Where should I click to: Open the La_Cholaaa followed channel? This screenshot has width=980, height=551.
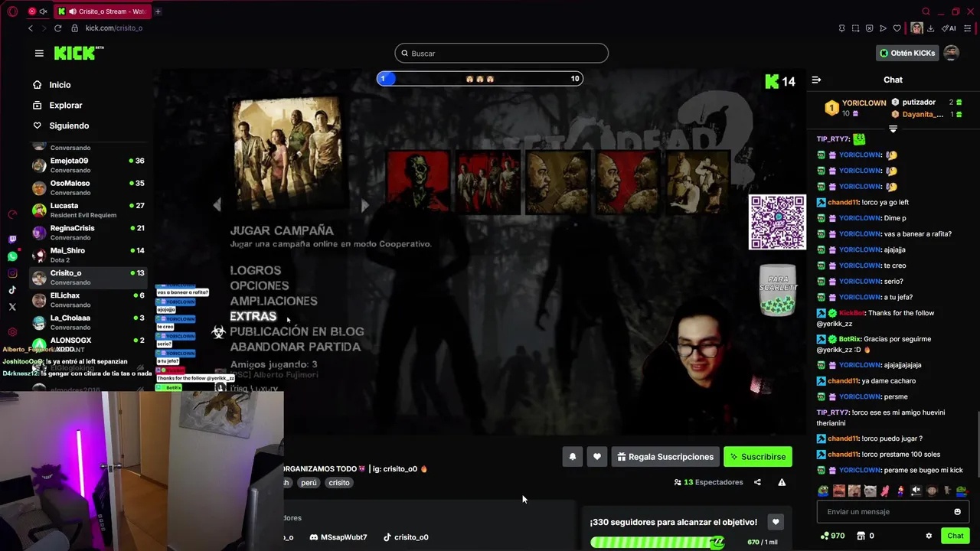tap(87, 322)
